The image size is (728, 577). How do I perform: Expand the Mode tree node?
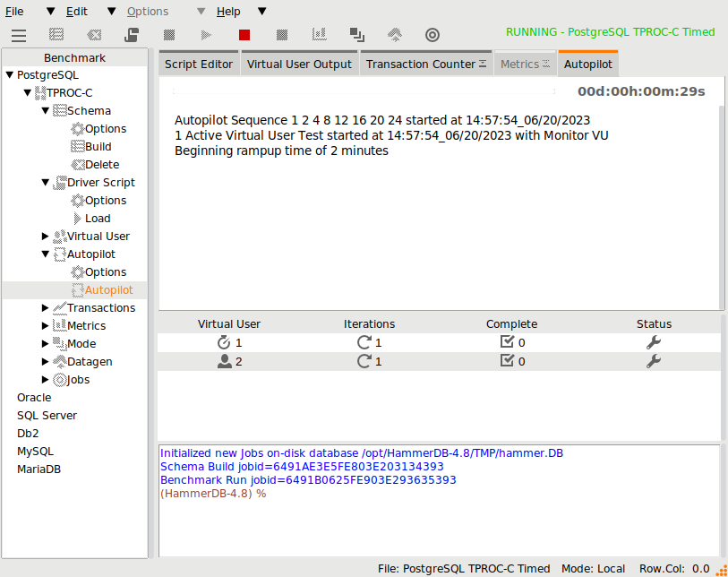pos(45,343)
